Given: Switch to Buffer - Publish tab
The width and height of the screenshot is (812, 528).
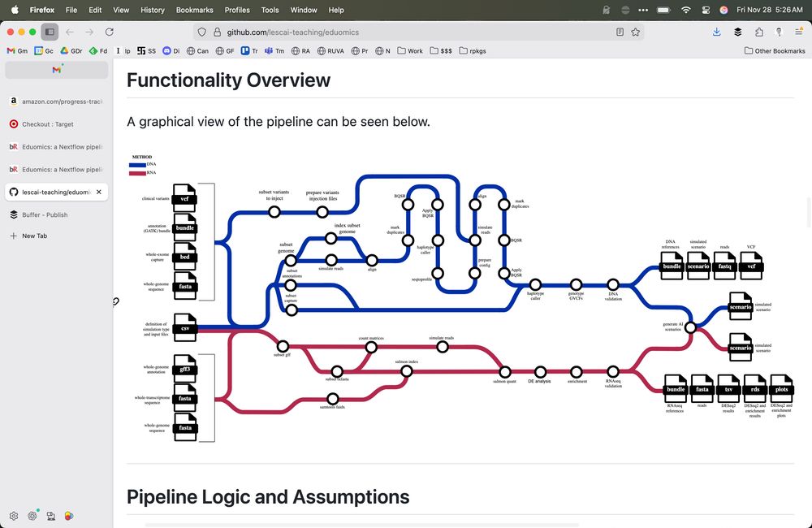Looking at the screenshot, I should (x=57, y=215).
